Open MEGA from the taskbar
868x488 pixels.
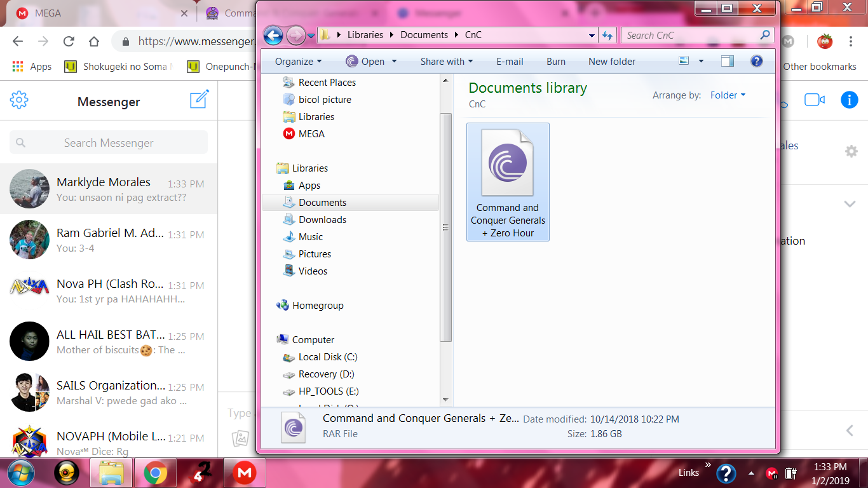point(244,473)
